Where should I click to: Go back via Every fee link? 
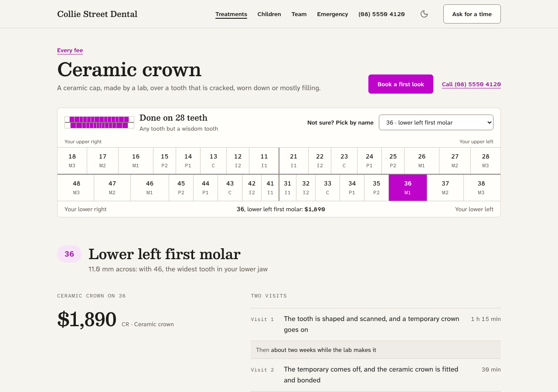pyautogui.click(x=70, y=50)
